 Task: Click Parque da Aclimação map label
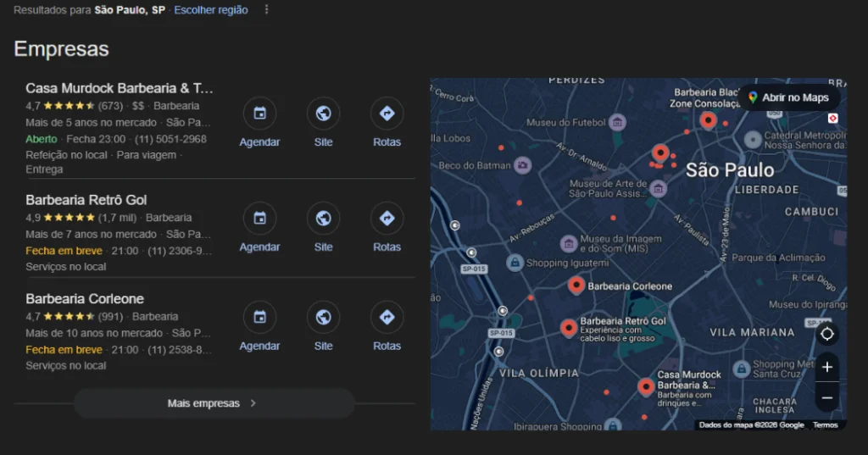tap(778, 258)
